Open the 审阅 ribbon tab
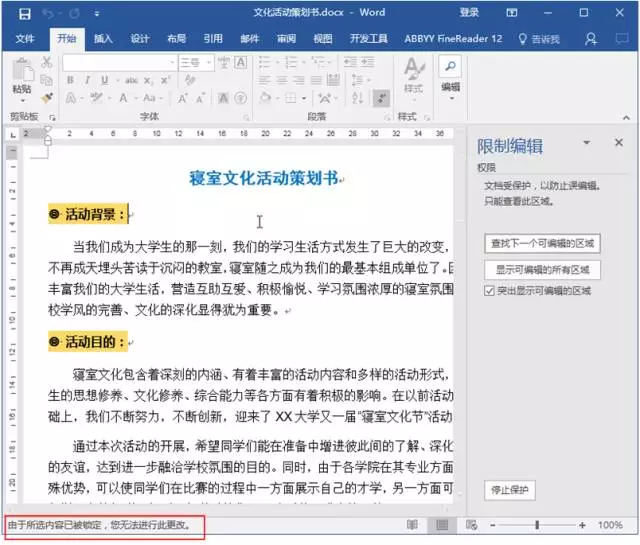Screen dimensions: 640x545 pos(286,39)
